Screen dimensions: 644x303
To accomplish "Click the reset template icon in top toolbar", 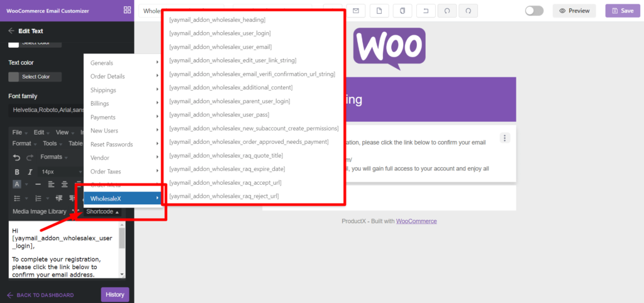I will point(426,11).
